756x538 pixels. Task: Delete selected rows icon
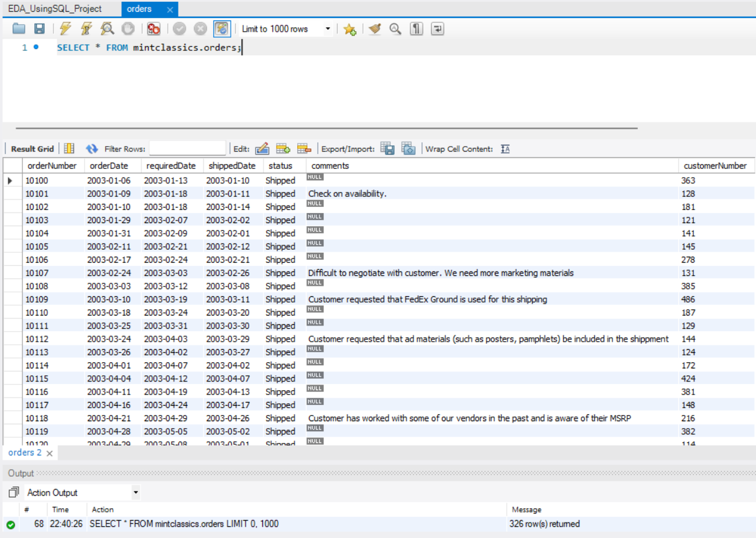[x=304, y=148]
